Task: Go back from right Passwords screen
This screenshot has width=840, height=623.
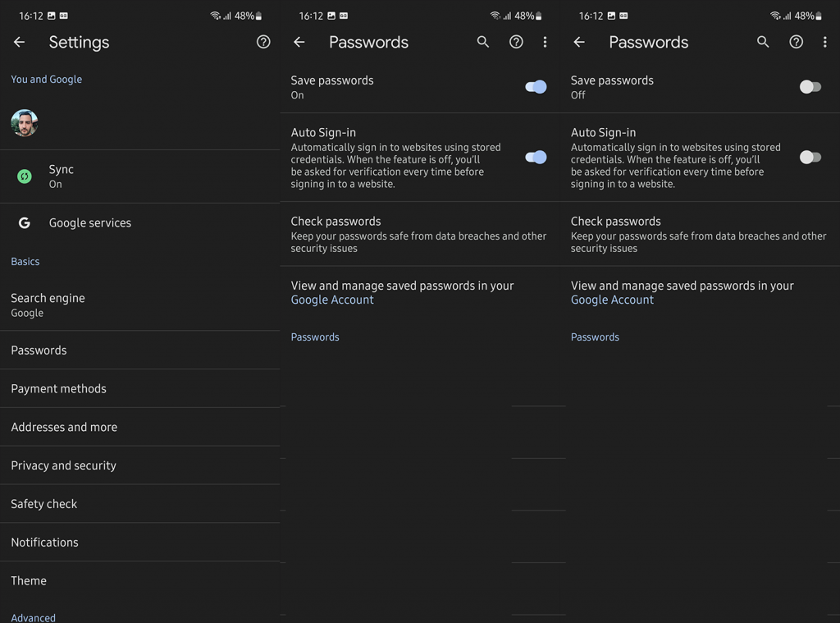Action: [x=579, y=42]
